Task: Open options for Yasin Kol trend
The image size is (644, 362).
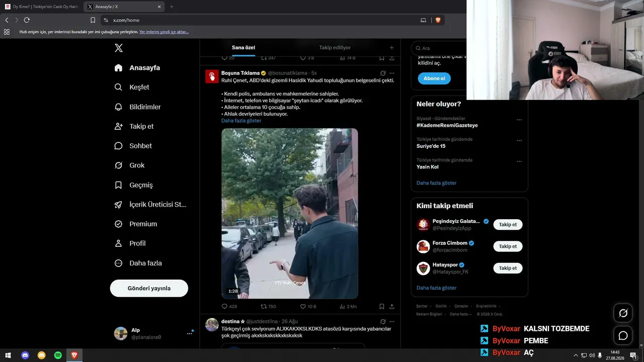Action: click(x=519, y=161)
